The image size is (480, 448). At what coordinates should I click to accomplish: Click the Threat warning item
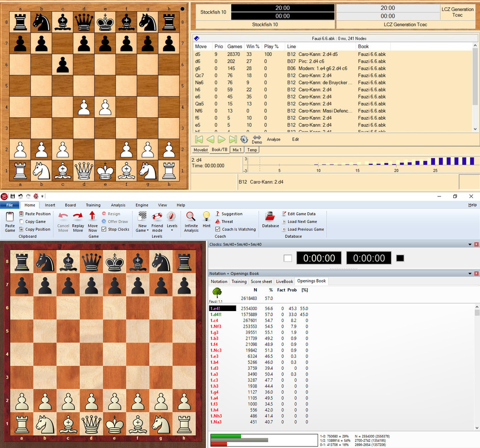224,221
